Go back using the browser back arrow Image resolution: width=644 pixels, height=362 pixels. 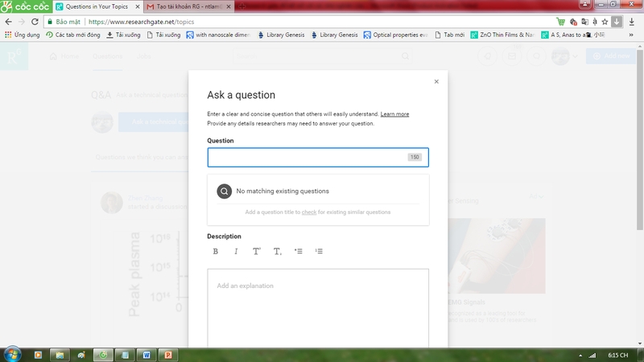click(9, 22)
